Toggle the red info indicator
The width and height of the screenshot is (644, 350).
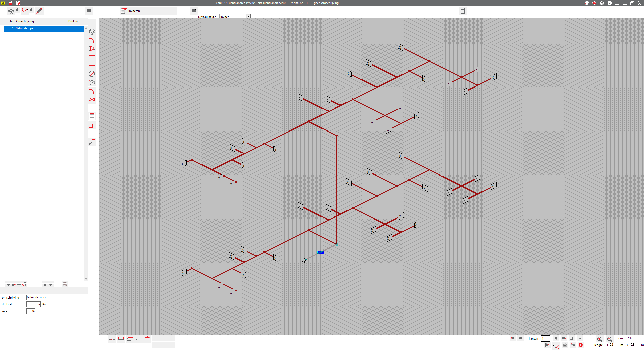coord(581,345)
